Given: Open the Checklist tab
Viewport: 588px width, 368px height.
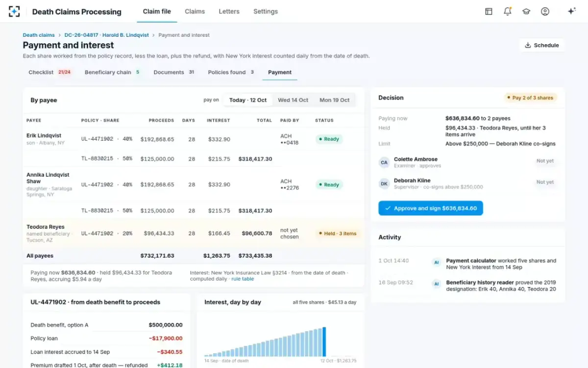Looking at the screenshot, I should (x=50, y=72).
